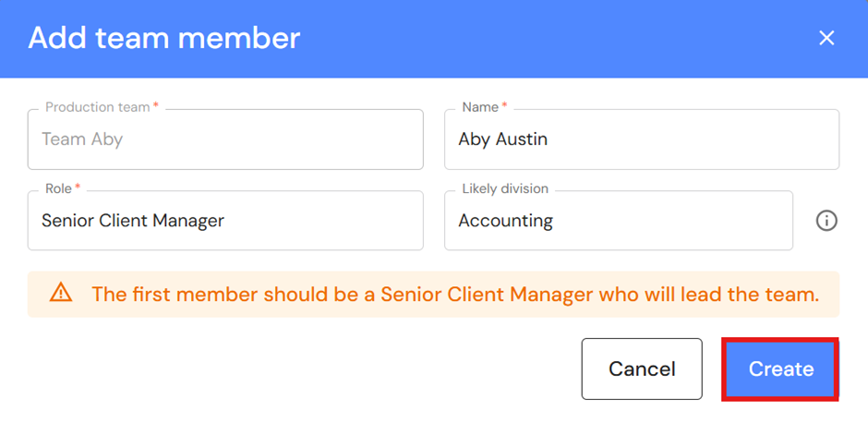Viewport: 868px width, 423px height.
Task: Click the Senior Client Manager warning message
Action: 455,295
